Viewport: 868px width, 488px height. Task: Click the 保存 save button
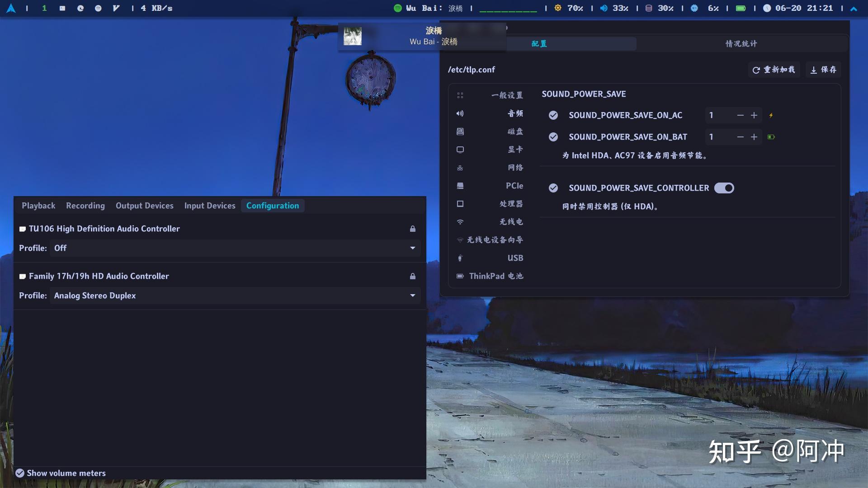click(x=823, y=69)
